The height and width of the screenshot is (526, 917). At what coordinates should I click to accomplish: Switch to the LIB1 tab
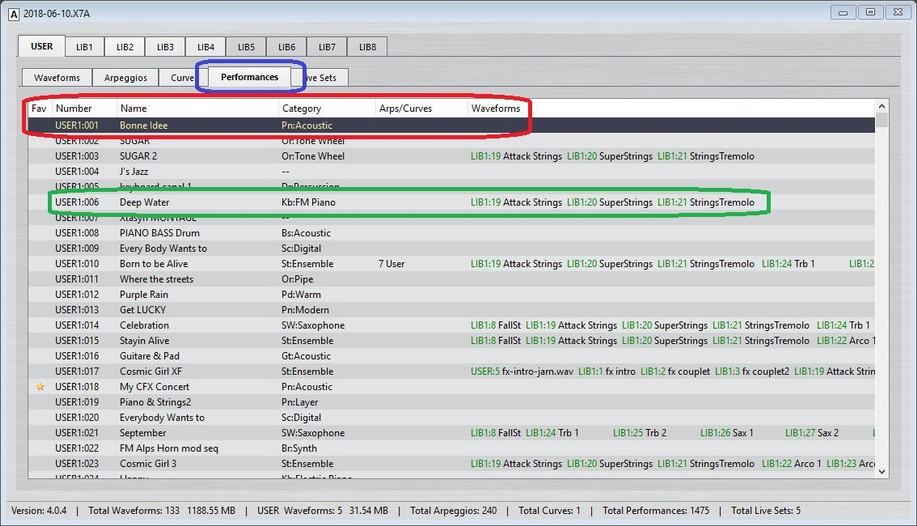coord(85,47)
